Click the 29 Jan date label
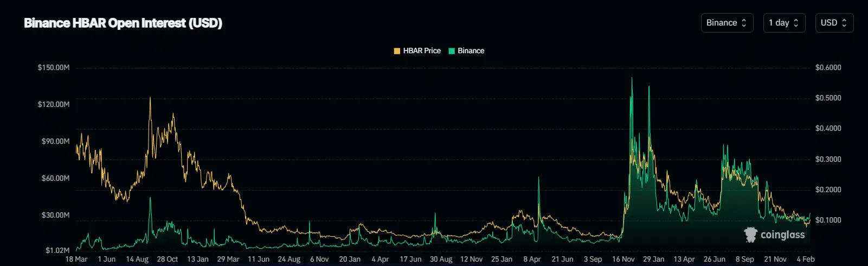 (653, 259)
